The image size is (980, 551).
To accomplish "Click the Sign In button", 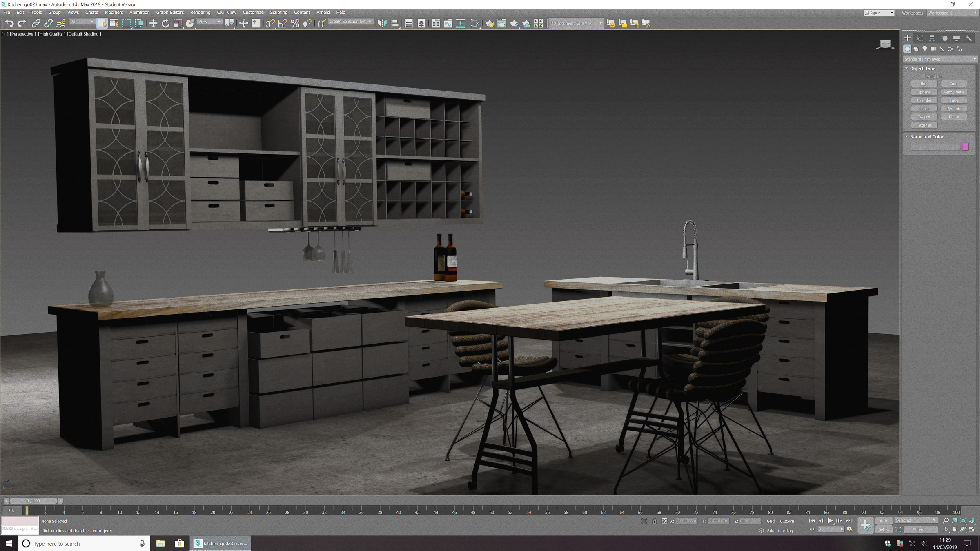I will tap(879, 13).
